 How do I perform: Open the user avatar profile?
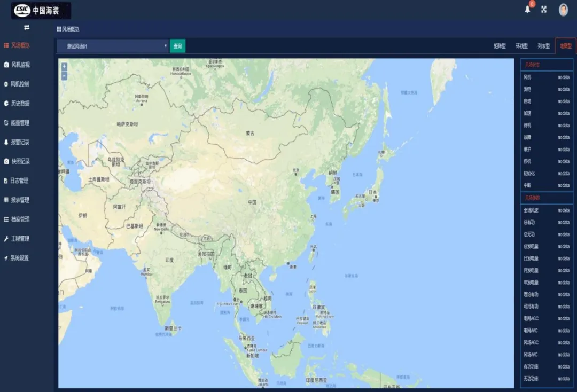[x=564, y=10]
